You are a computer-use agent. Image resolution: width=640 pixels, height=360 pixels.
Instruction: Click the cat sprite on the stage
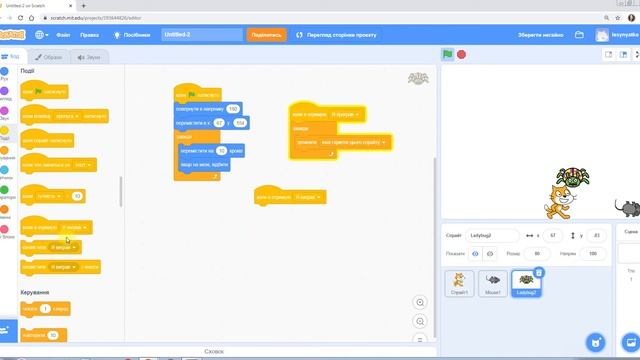pyautogui.click(x=559, y=202)
